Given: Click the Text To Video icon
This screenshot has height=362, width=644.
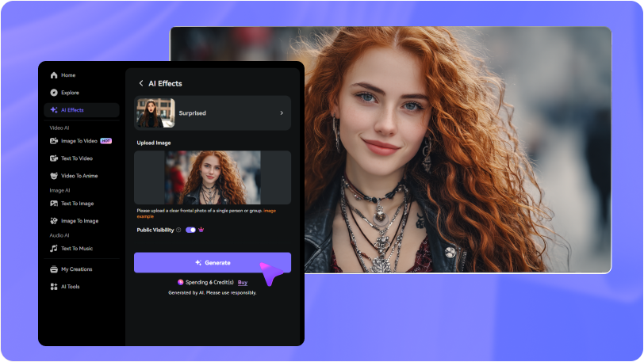Looking at the screenshot, I should coord(54,158).
